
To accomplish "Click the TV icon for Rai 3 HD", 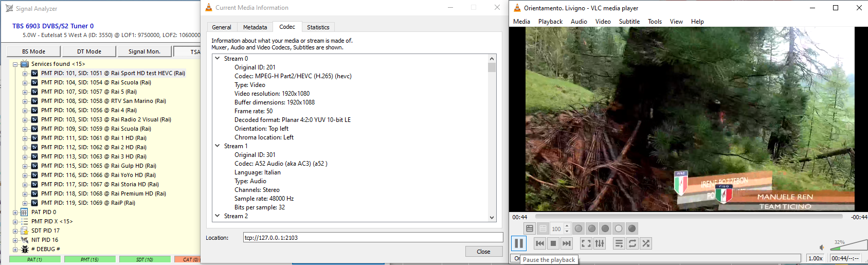I will pyautogui.click(x=34, y=156).
